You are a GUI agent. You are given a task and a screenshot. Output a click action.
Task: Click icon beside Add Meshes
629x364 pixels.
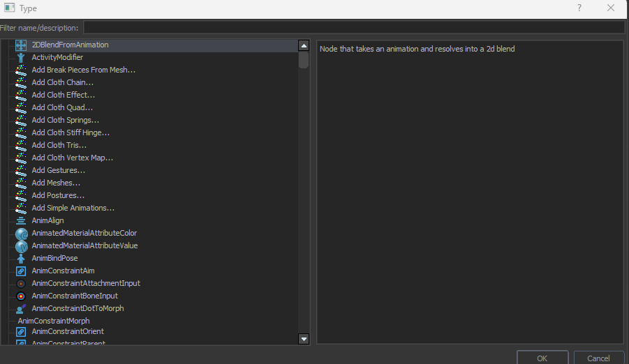click(21, 183)
